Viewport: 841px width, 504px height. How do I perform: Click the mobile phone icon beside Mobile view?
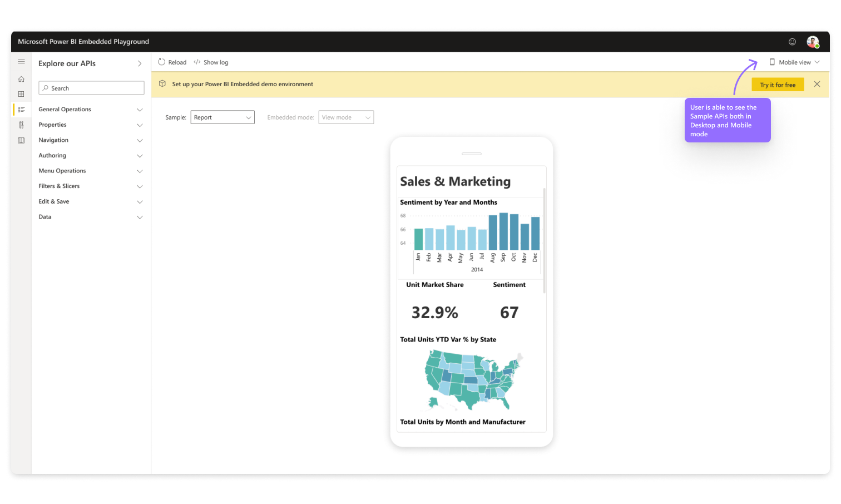point(772,62)
